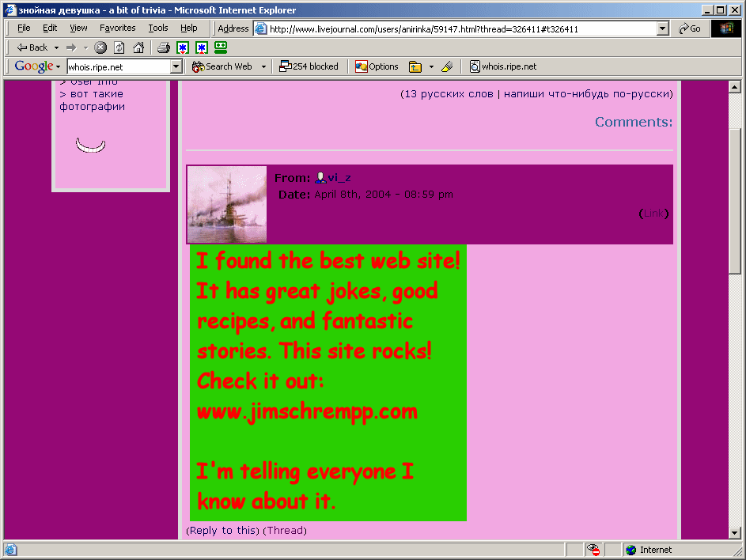This screenshot has width=746, height=560.
Task: Open the Favorites menu
Action: pos(118,28)
